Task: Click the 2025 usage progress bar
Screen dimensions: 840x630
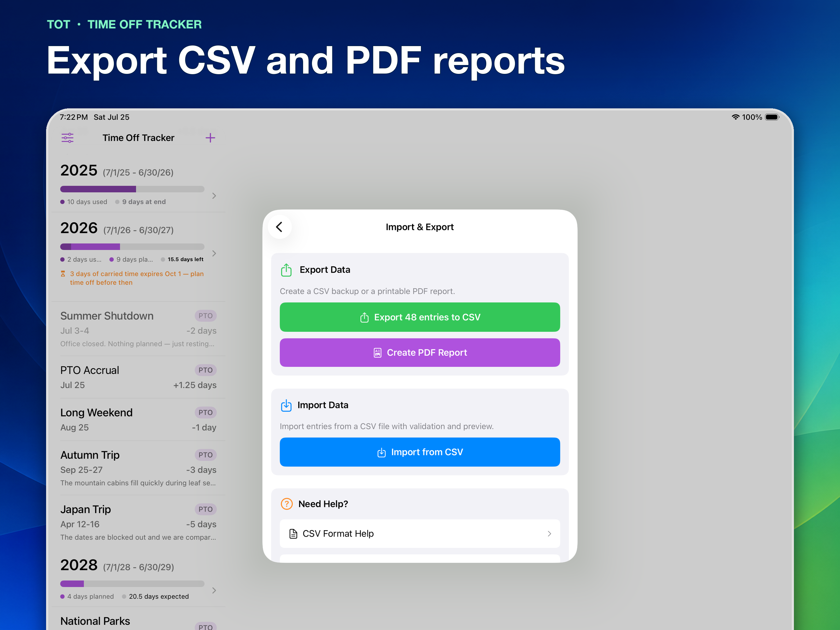Action: [132, 189]
